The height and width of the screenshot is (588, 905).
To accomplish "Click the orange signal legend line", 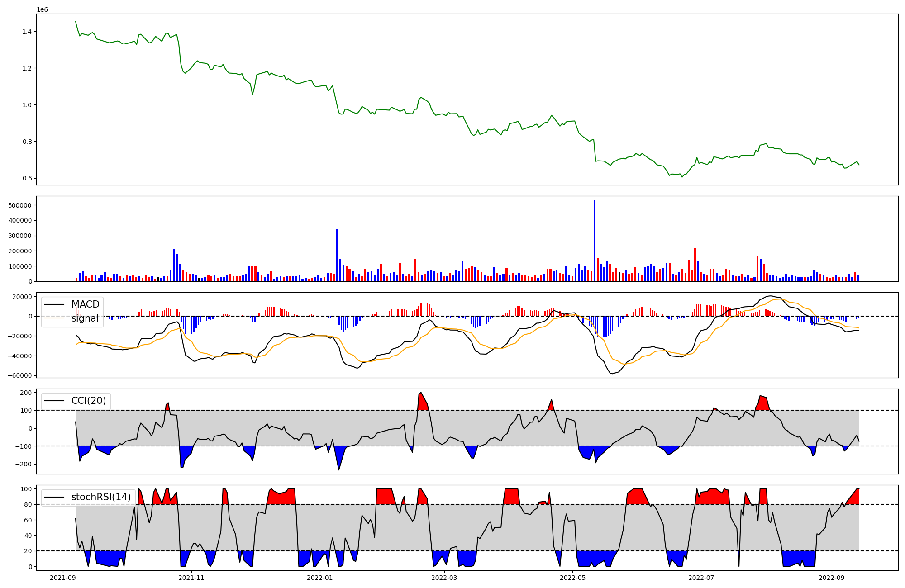I will click(55, 318).
